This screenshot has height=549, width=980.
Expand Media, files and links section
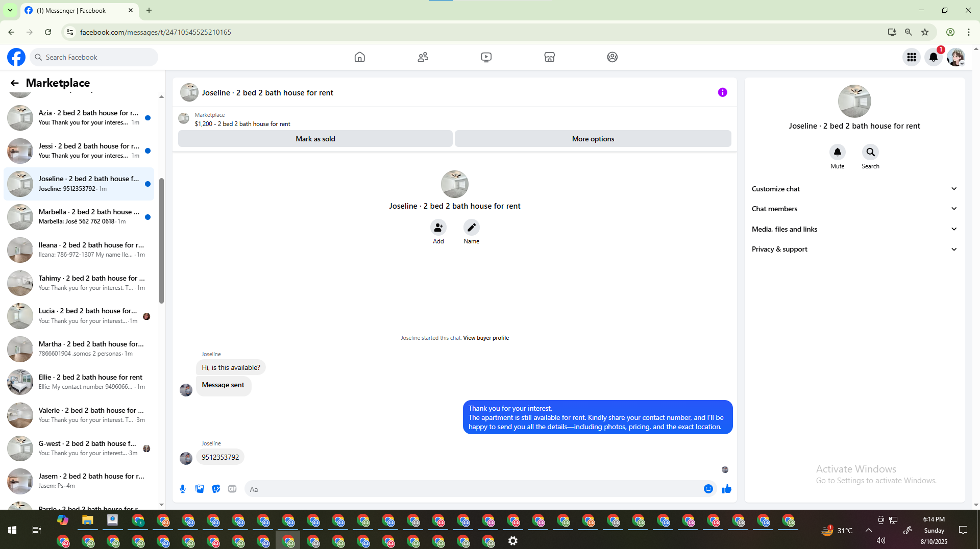(854, 229)
